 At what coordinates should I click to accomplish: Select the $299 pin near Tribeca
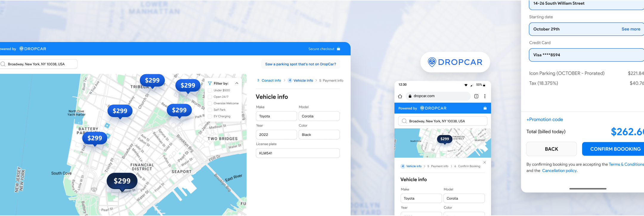152,80
